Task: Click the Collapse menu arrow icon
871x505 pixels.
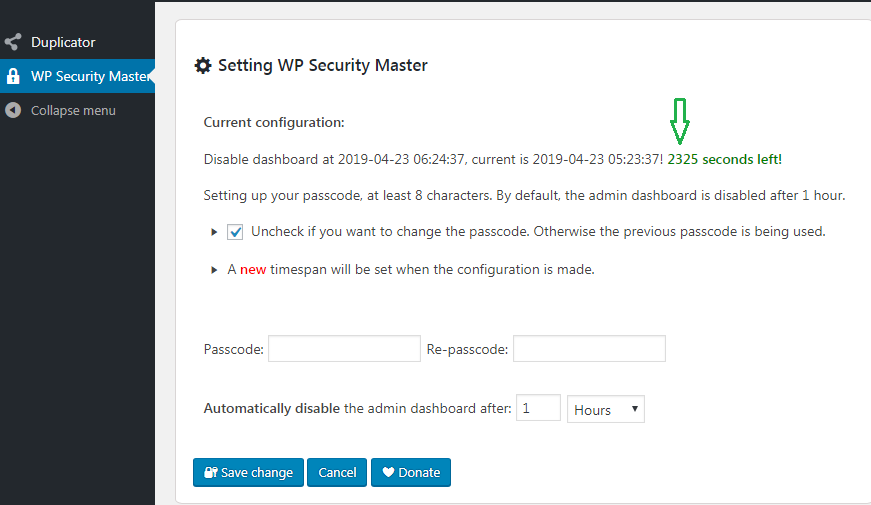Action: (x=13, y=110)
